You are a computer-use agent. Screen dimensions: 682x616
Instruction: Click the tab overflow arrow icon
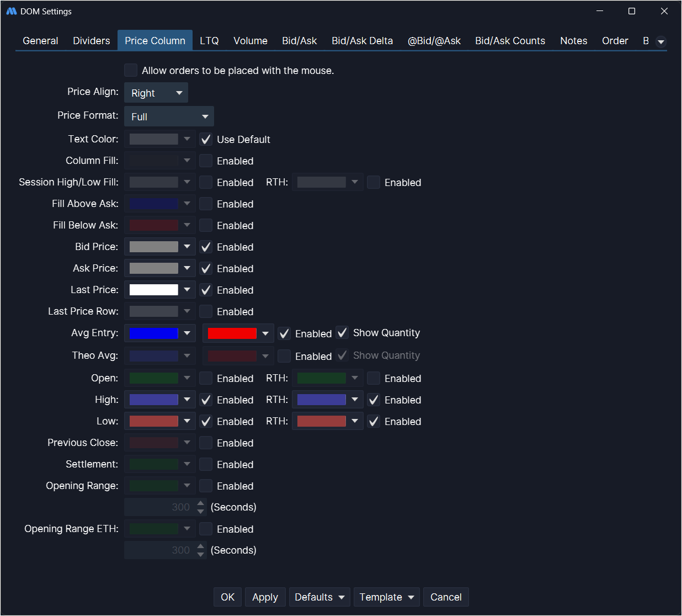660,41
